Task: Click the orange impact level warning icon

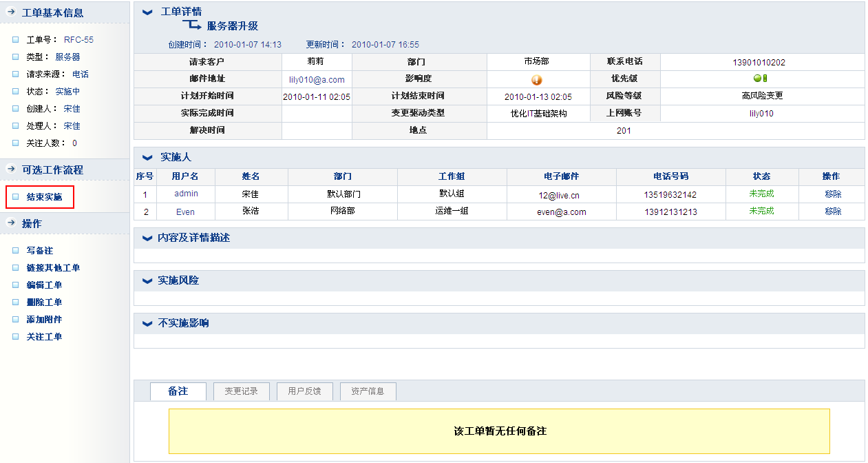Action: point(537,79)
